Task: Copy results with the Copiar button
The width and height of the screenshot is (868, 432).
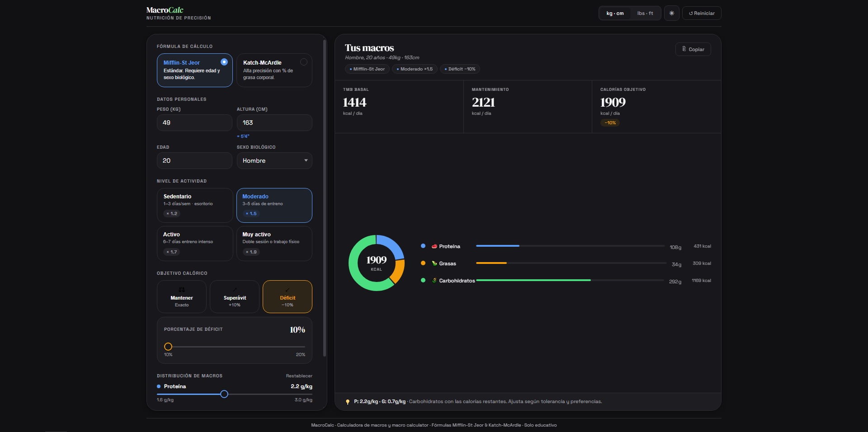Action: [x=693, y=49]
